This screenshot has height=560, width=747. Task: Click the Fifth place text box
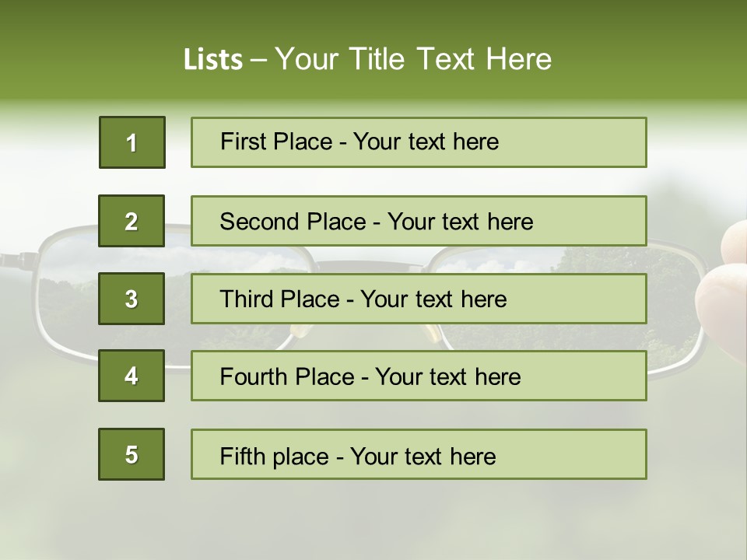(x=419, y=454)
